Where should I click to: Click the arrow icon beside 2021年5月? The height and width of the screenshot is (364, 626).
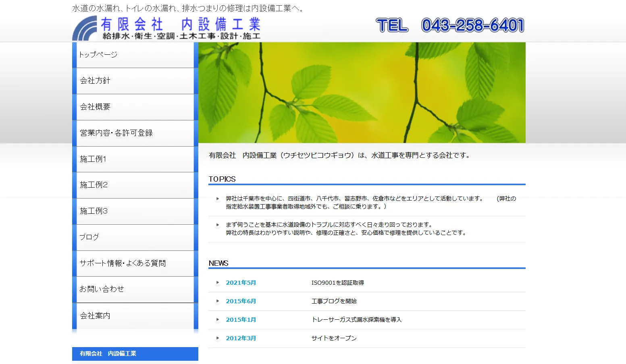point(218,283)
